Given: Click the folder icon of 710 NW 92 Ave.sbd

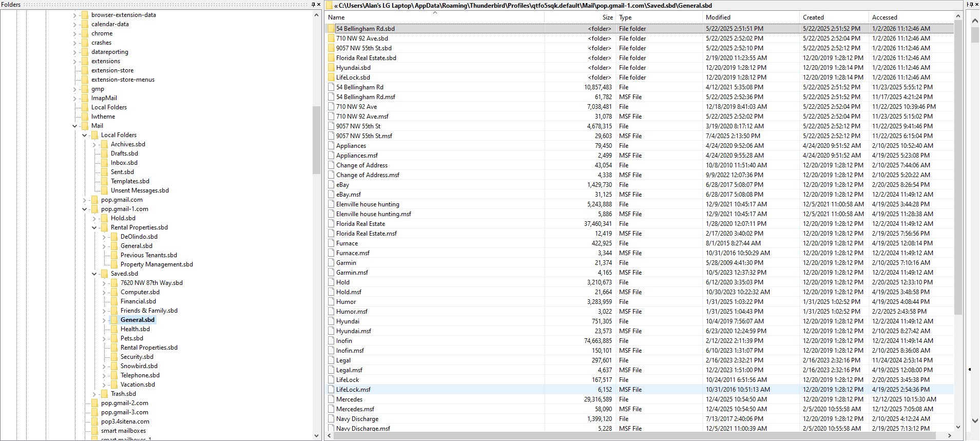Looking at the screenshot, I should tap(332, 39).
